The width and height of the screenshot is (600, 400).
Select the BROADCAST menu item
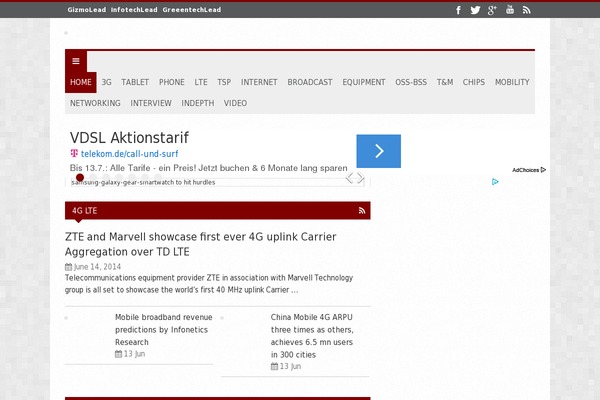pyautogui.click(x=310, y=82)
